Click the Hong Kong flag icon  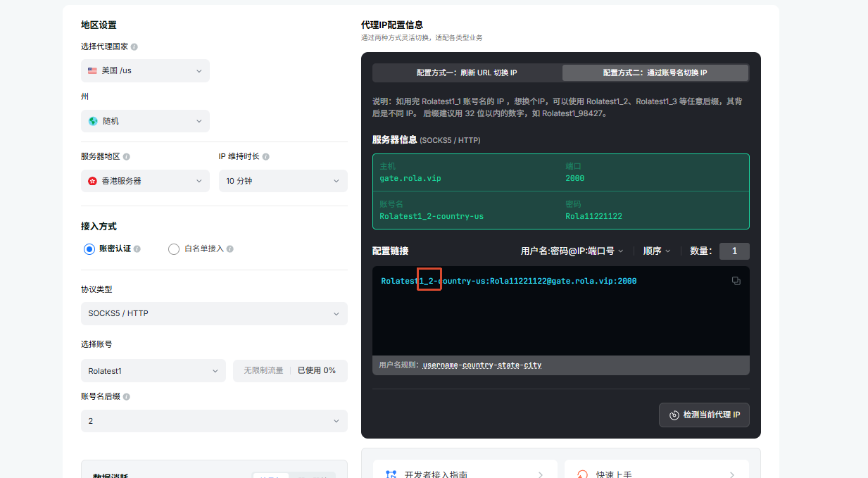(92, 181)
